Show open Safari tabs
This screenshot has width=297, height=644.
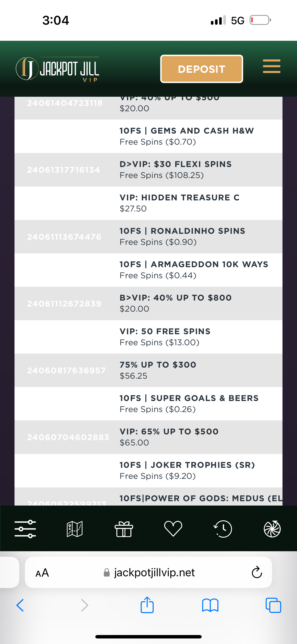pyautogui.click(x=273, y=606)
